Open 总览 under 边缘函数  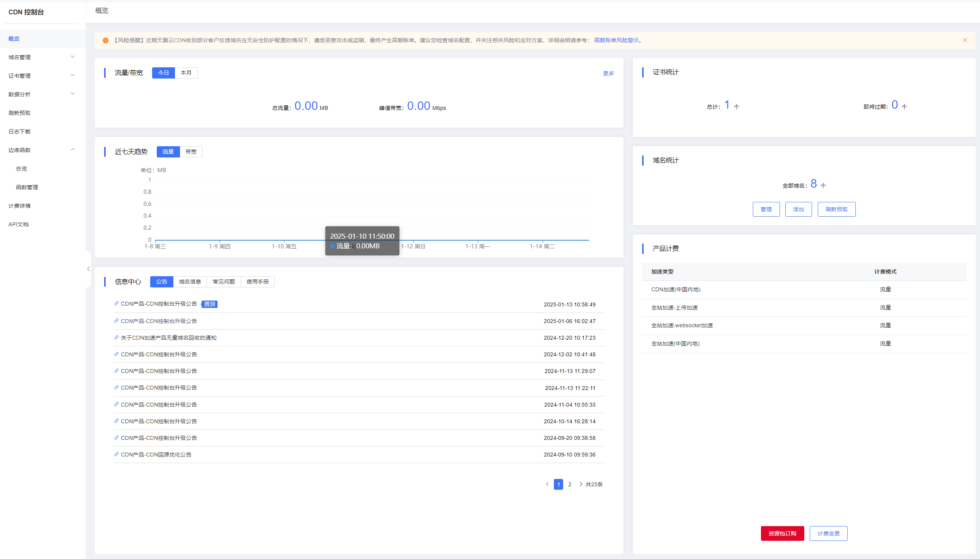coord(43,169)
